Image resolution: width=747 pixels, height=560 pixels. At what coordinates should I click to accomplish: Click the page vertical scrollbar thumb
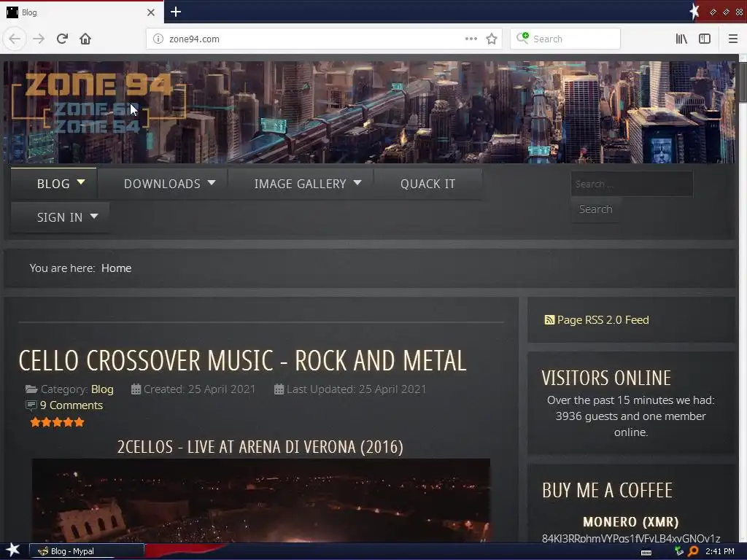coord(743,82)
